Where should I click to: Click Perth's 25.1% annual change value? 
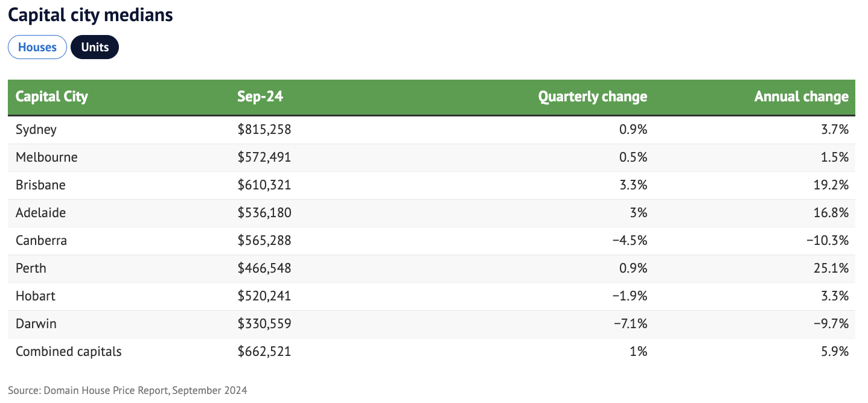tap(831, 268)
